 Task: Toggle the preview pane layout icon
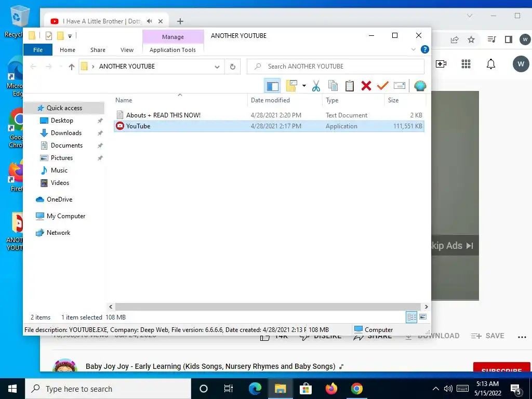coord(272,86)
